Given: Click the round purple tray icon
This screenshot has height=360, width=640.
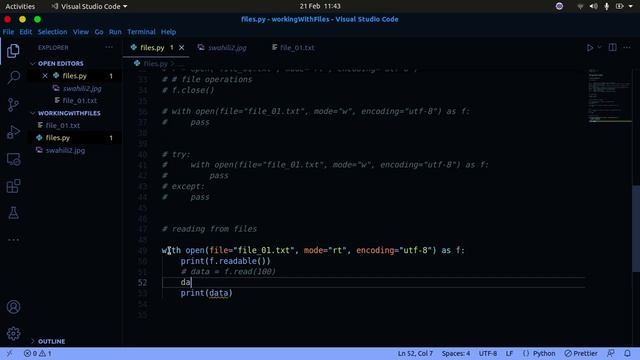Looking at the screenshot, I should [x=559, y=6].
